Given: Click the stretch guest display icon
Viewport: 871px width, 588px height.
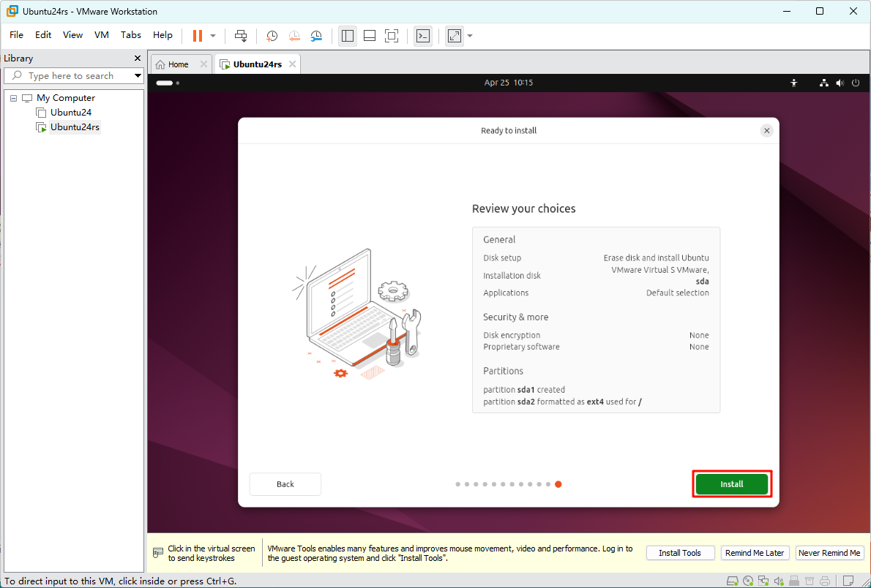Looking at the screenshot, I should point(455,36).
